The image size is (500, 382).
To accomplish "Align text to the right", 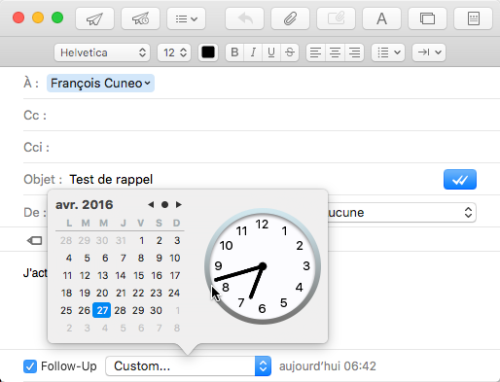I will (x=354, y=52).
